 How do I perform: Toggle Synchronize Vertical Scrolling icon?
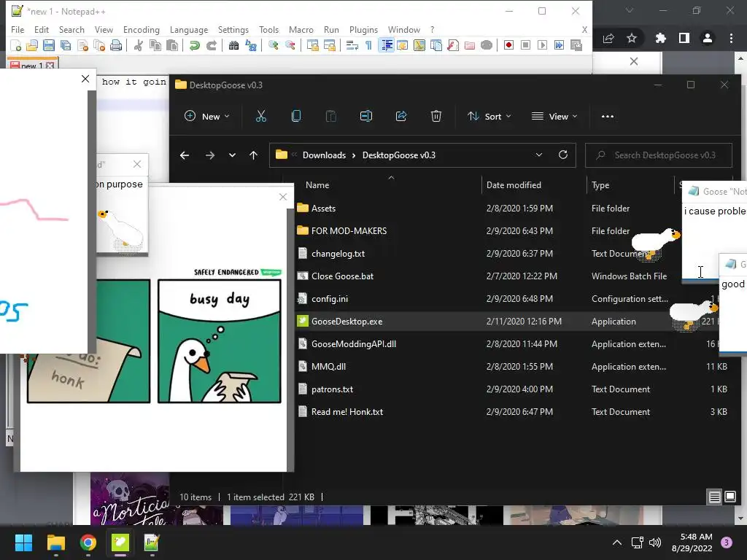pyautogui.click(x=312, y=45)
